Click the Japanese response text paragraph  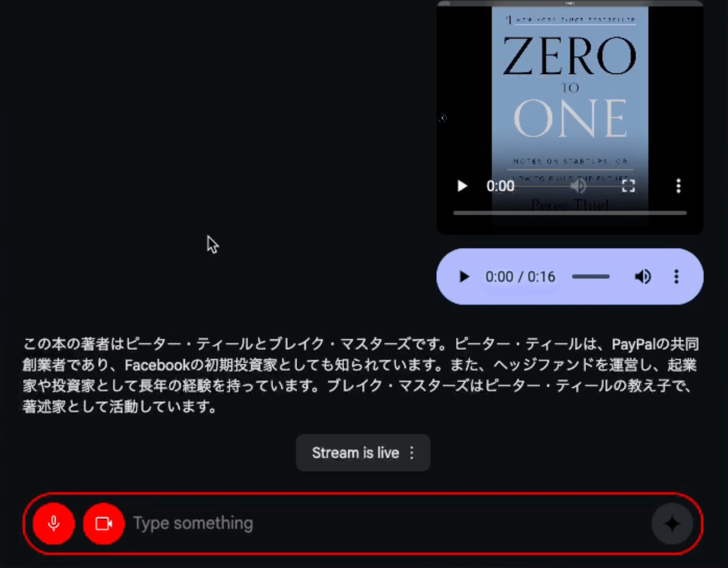tap(360, 375)
